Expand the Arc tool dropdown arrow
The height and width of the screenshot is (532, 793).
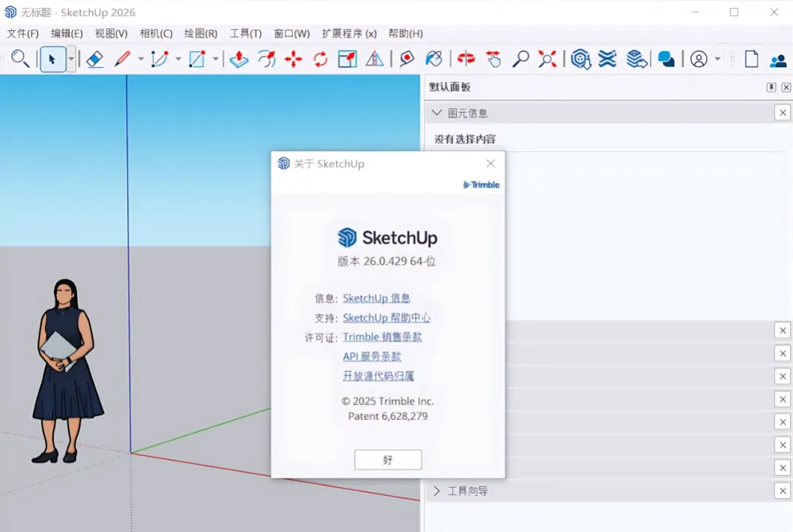click(178, 59)
